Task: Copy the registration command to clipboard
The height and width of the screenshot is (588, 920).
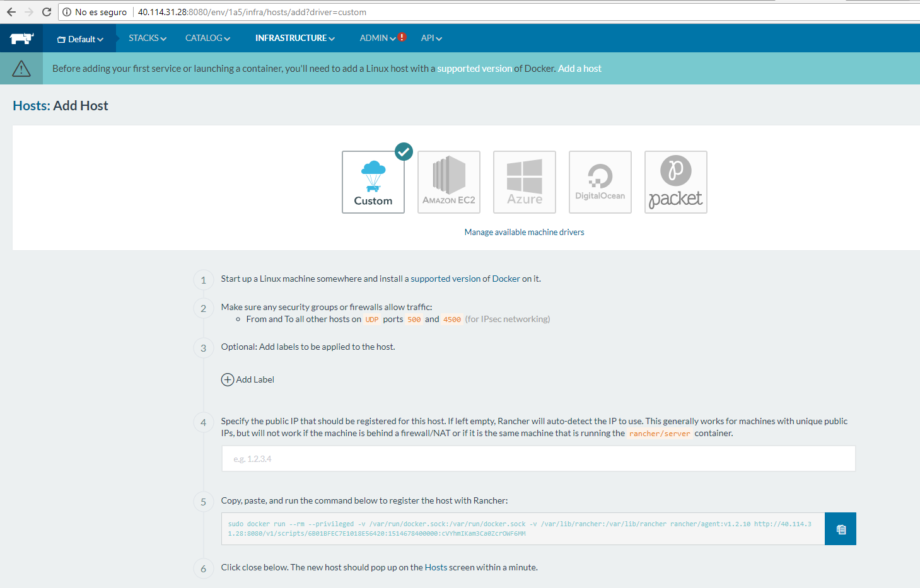Action: pyautogui.click(x=841, y=529)
